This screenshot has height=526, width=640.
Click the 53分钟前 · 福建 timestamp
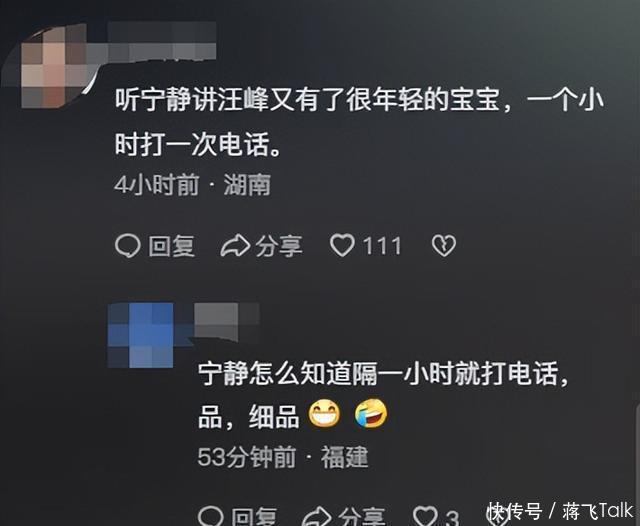tap(283, 457)
